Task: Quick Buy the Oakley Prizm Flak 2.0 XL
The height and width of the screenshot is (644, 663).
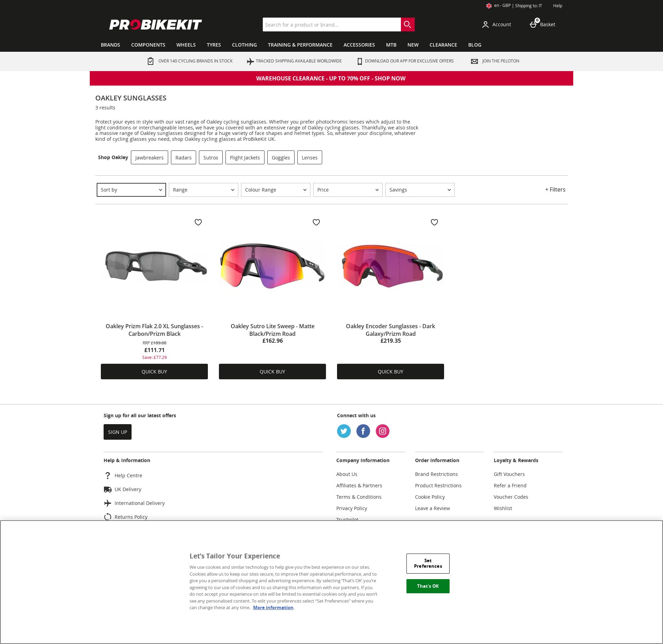Action: point(154,372)
